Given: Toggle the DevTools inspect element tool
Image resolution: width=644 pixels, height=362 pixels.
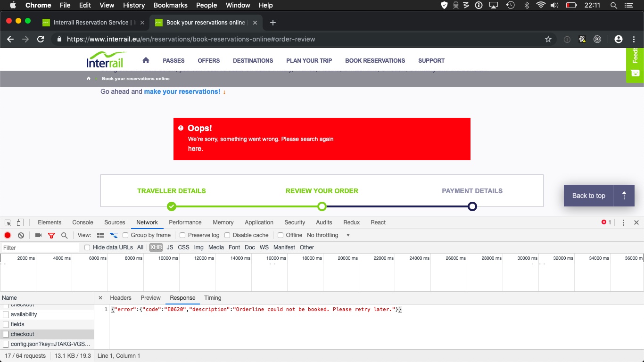Looking at the screenshot, I should click(x=8, y=222).
